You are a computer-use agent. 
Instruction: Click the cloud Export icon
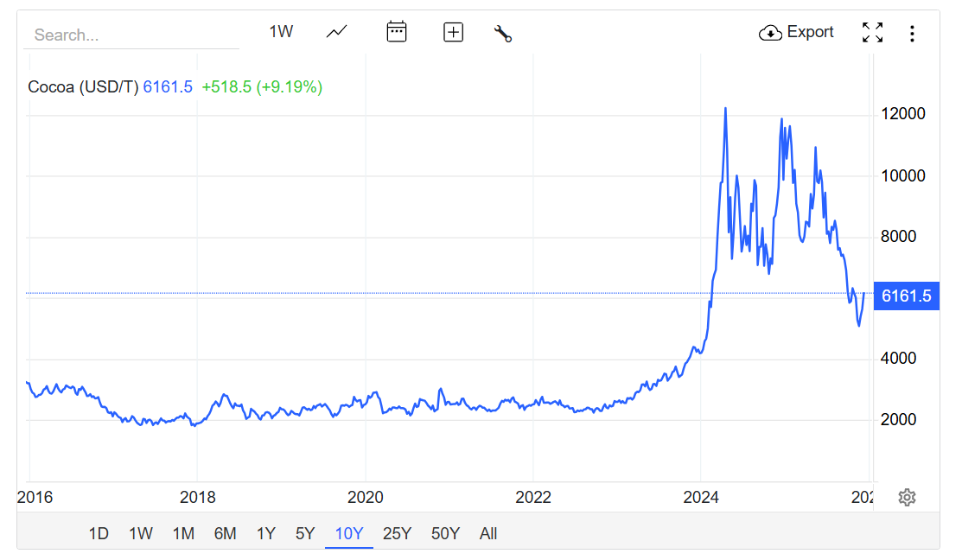(769, 33)
